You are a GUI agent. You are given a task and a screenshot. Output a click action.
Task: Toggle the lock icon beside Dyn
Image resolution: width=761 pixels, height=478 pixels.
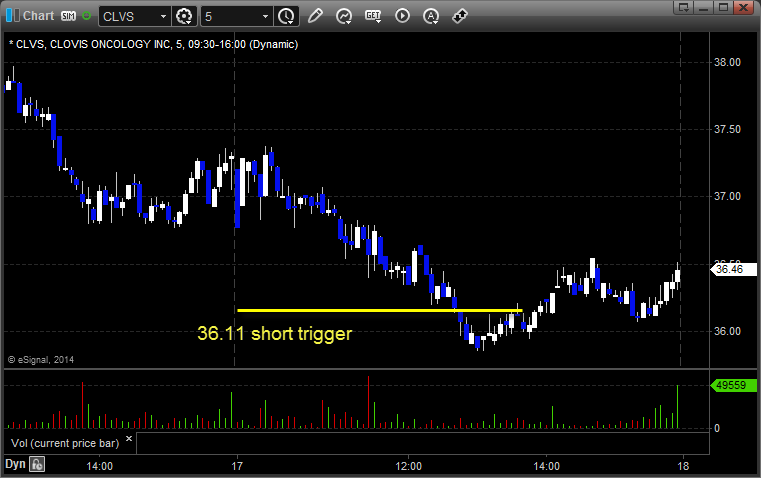point(37,464)
